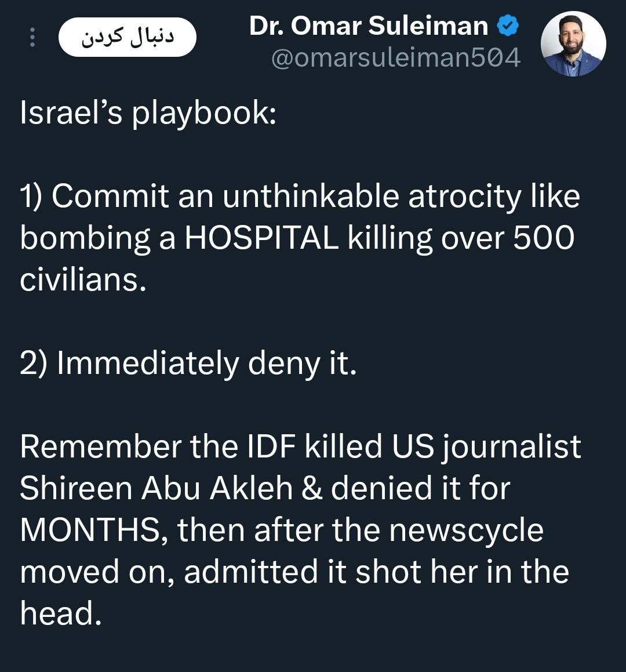Image resolution: width=626 pixels, height=672 pixels.
Task: Open the Dr. Omar Suleiman display name
Action: [x=369, y=26]
